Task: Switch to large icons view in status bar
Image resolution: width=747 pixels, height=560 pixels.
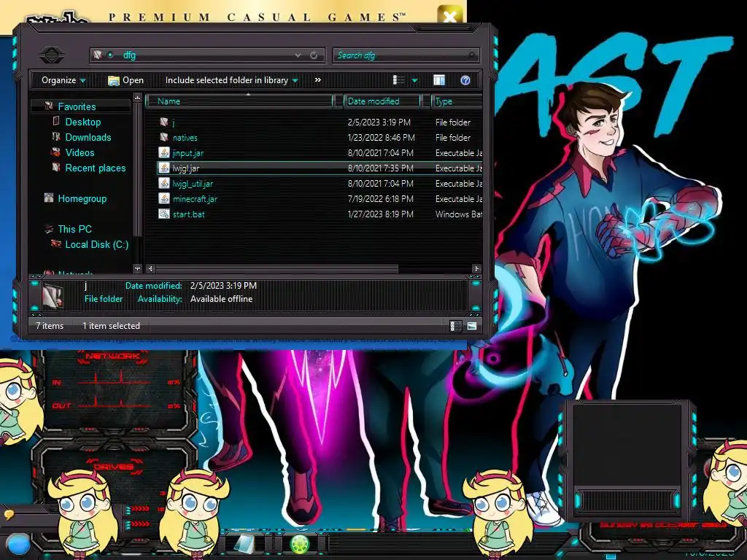Action: [472, 326]
